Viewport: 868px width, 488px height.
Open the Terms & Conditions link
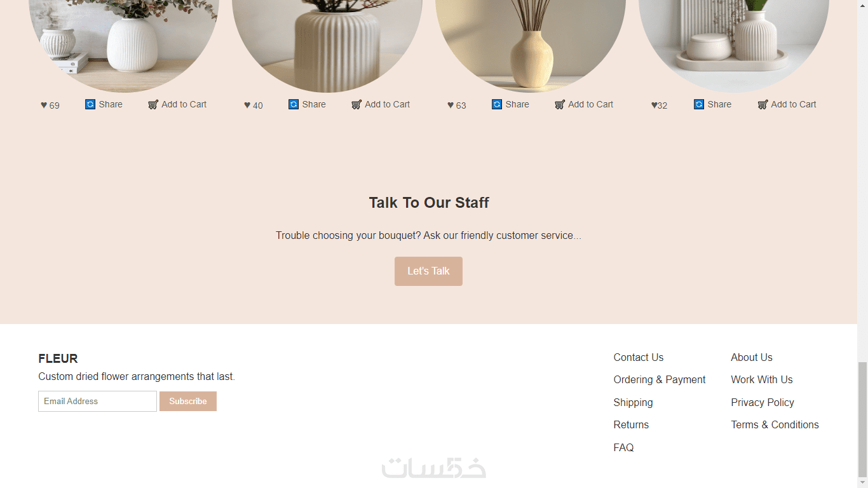pyautogui.click(x=775, y=424)
